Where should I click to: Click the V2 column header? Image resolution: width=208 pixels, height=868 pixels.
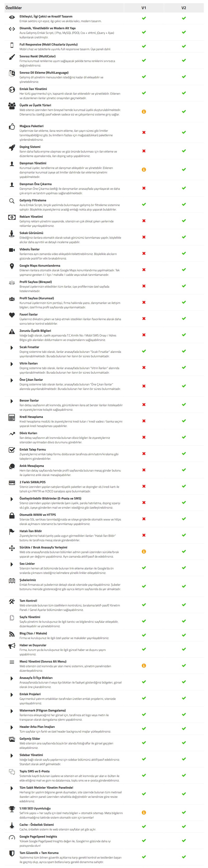tap(184, 8)
